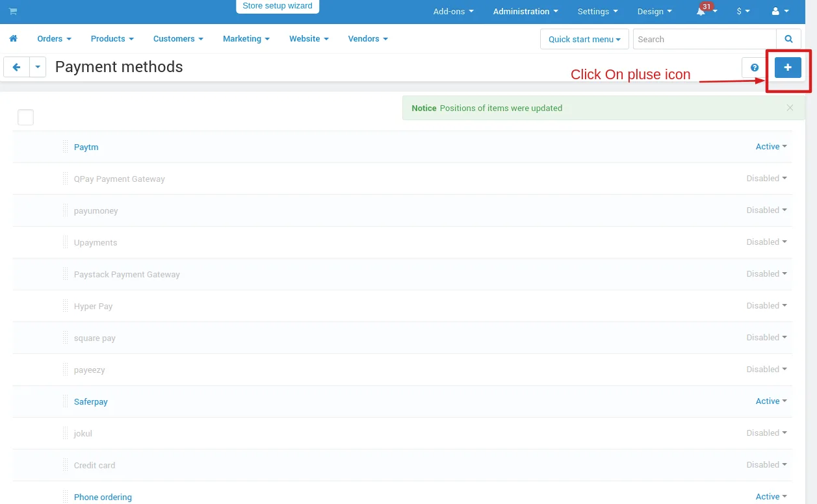Open the help question mark icon
Image resolution: width=817 pixels, height=504 pixels.
(x=755, y=68)
